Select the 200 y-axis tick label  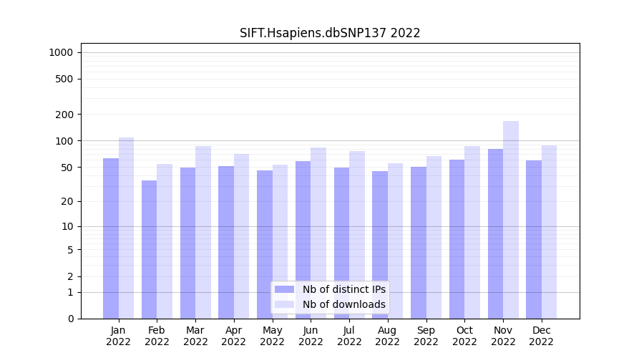pos(65,115)
